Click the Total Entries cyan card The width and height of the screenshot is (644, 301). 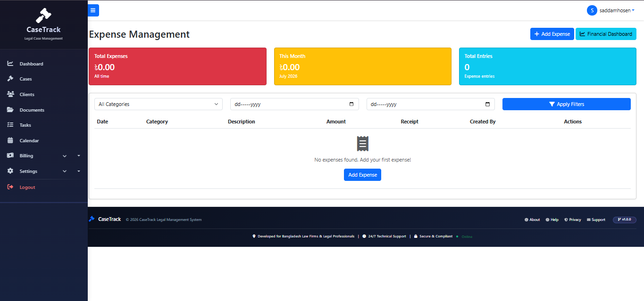[548, 66]
